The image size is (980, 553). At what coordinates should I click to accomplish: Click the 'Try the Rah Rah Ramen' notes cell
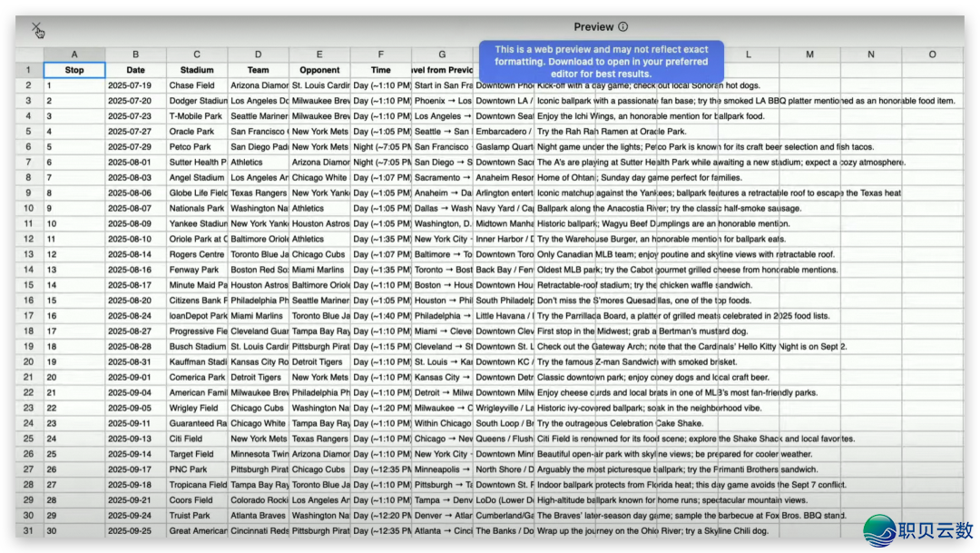pos(612,132)
